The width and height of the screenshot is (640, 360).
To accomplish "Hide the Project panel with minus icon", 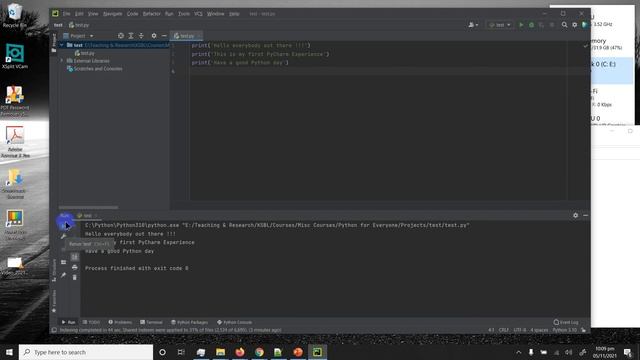I will 164,36.
